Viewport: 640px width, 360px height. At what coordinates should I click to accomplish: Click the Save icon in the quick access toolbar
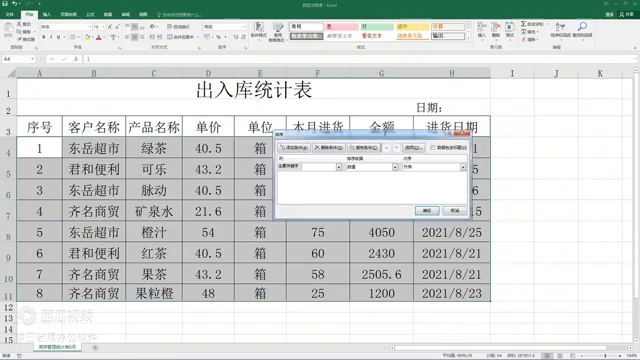coord(5,4)
